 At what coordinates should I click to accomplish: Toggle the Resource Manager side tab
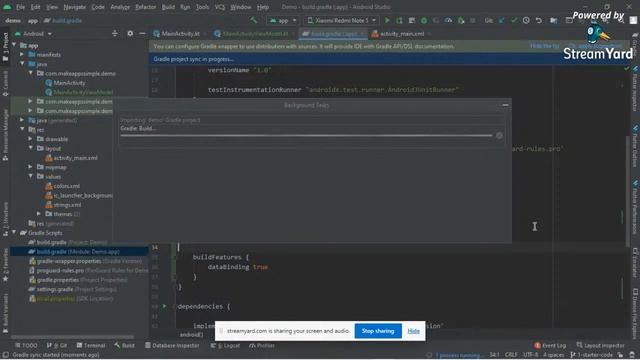pos(5,135)
